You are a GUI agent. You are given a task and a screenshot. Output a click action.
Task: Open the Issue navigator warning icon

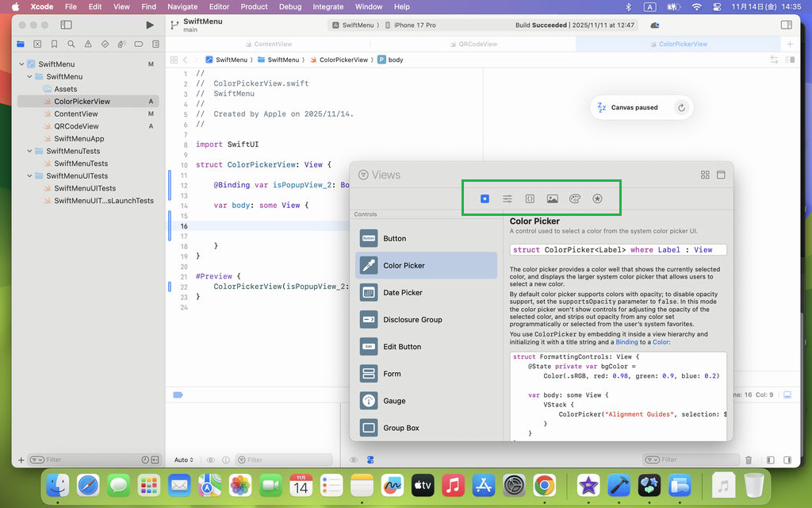coord(88,44)
